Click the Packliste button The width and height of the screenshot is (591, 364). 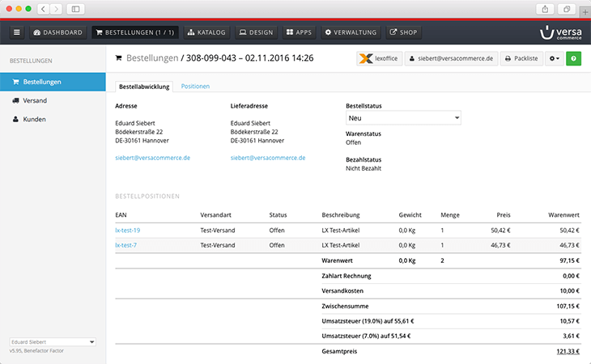pos(520,59)
